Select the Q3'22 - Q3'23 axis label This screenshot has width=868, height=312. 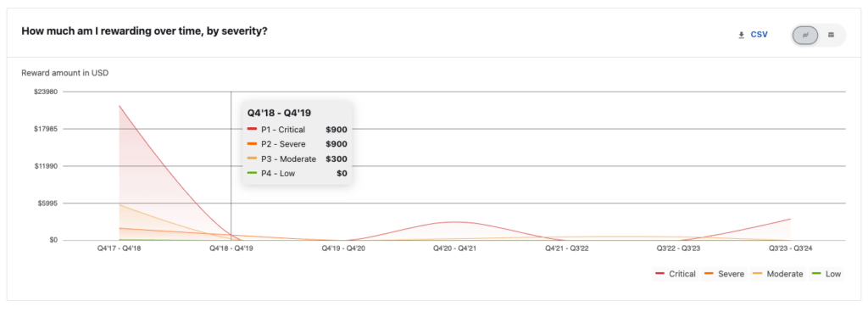pyautogui.click(x=679, y=249)
